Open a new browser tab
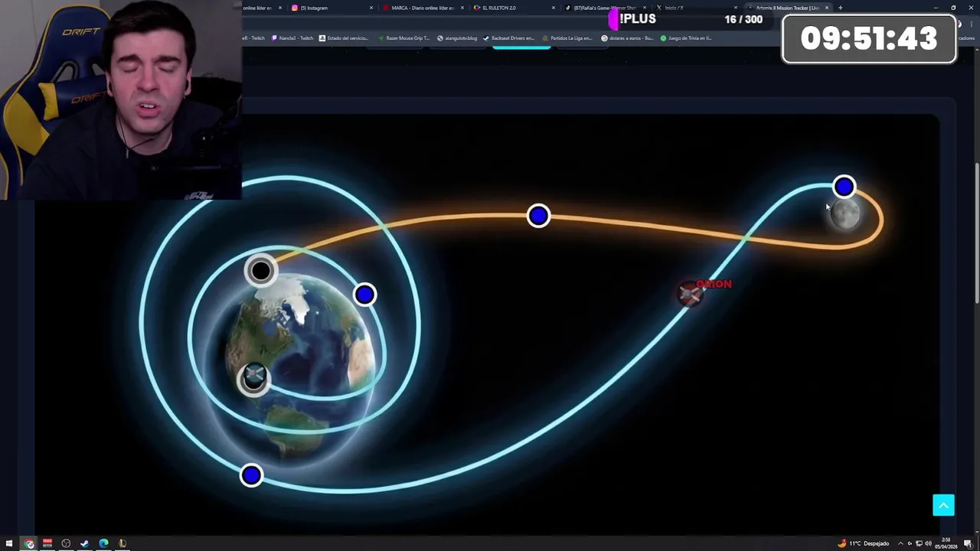The image size is (980, 551). coord(840,8)
